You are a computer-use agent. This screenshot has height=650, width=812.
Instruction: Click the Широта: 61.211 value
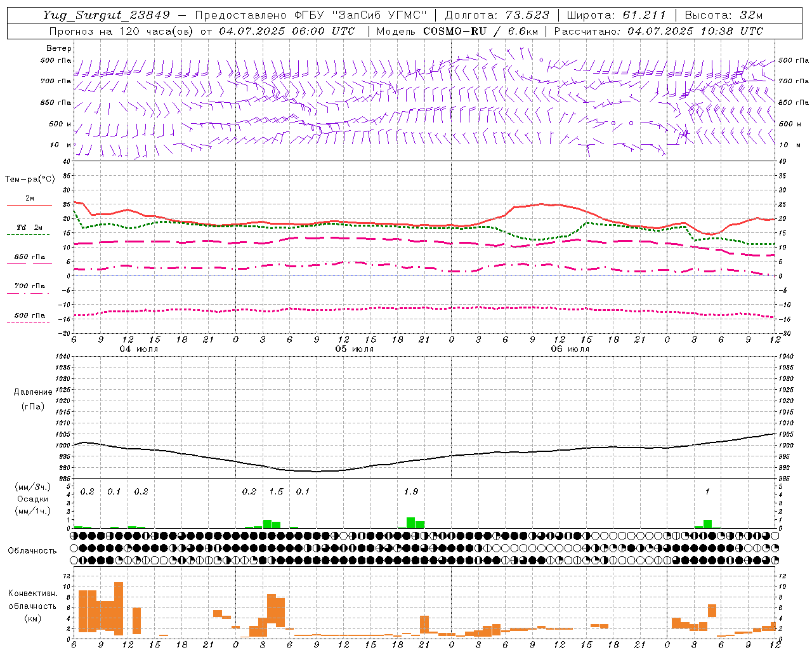[x=617, y=15]
